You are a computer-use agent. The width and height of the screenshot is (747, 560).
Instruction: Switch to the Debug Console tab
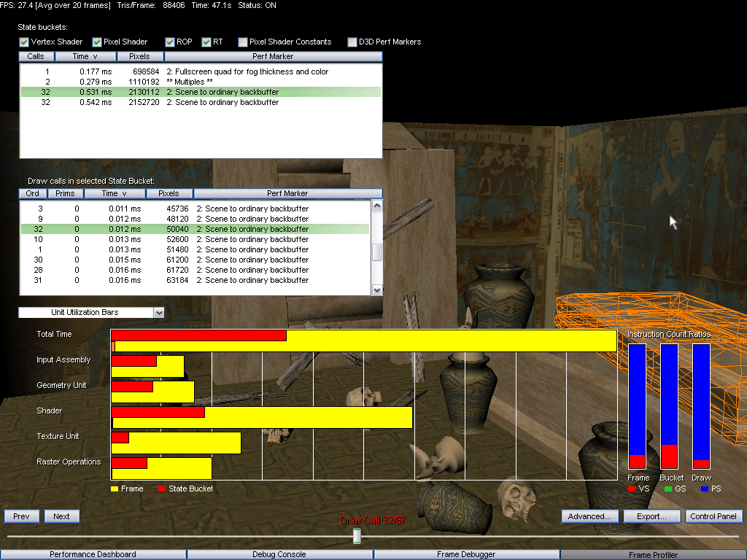[279, 554]
